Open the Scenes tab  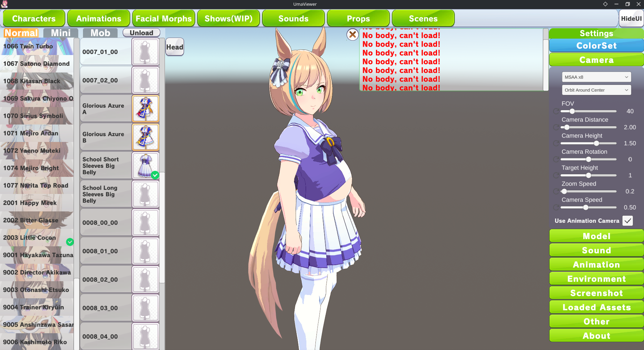point(423,18)
